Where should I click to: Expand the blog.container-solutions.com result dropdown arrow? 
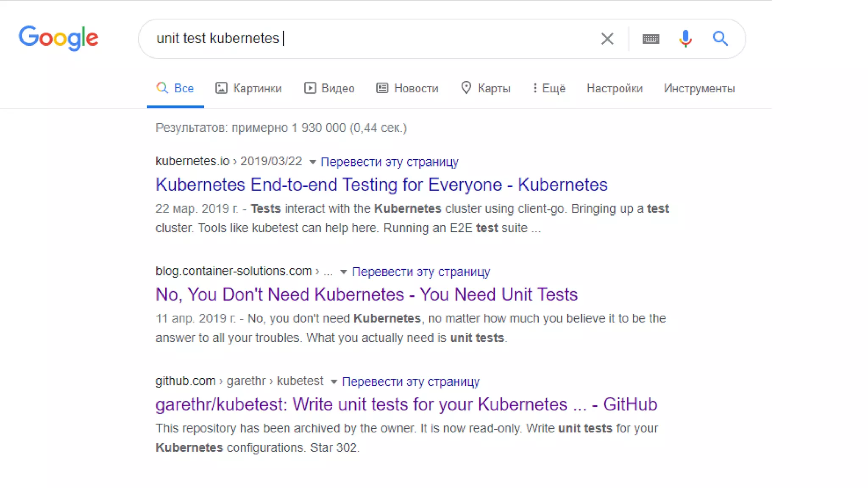(344, 272)
